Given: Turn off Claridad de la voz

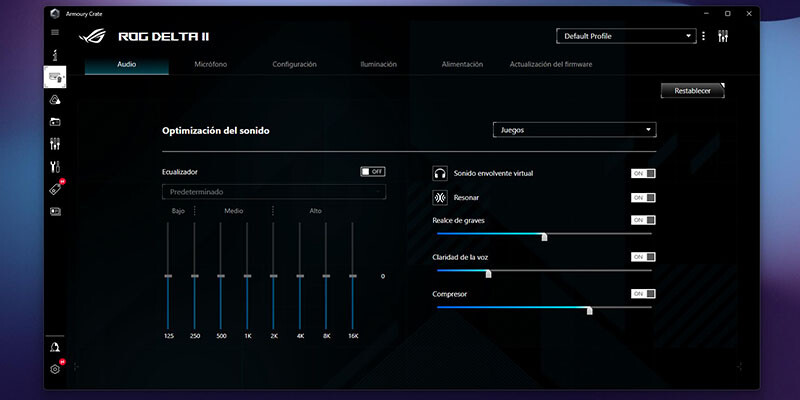Looking at the screenshot, I should pyautogui.click(x=643, y=257).
